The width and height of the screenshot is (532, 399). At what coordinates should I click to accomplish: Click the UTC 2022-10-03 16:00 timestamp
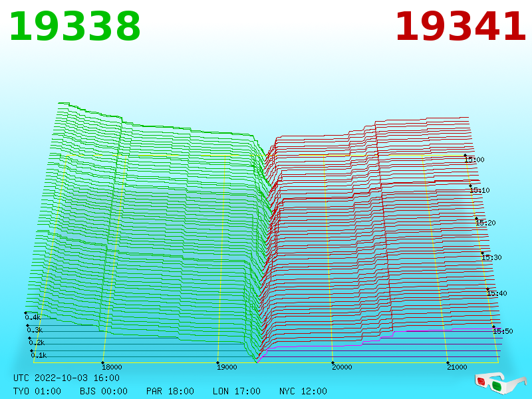point(66,378)
